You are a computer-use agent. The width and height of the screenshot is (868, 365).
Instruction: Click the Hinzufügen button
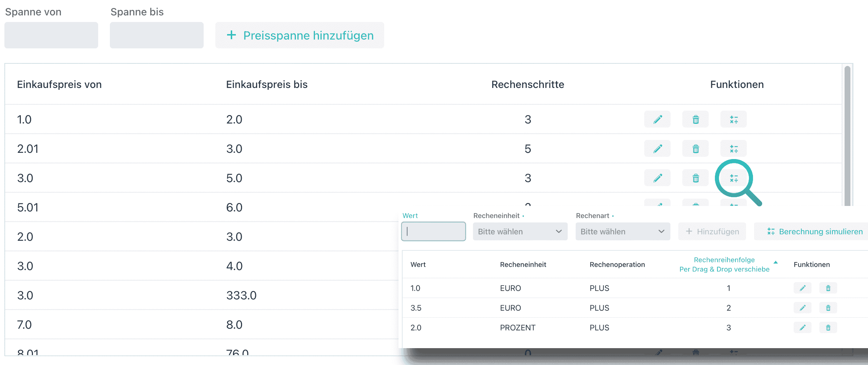(x=712, y=232)
